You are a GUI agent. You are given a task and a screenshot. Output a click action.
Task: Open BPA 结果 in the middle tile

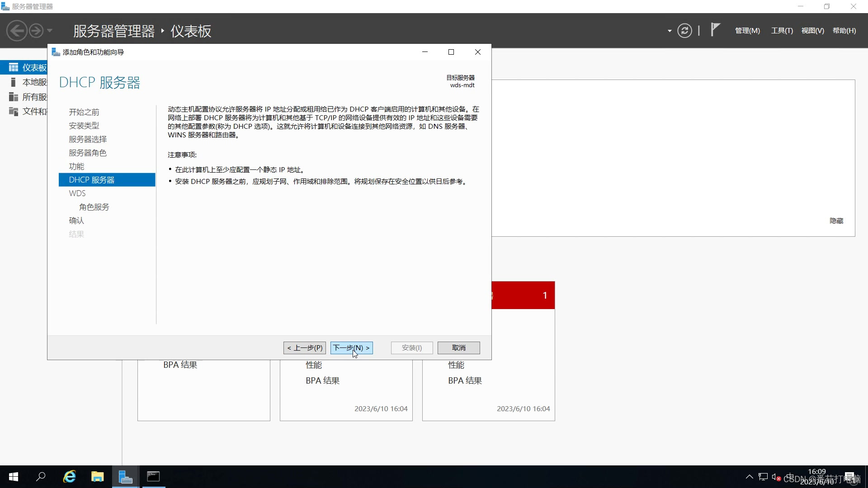tap(323, 381)
